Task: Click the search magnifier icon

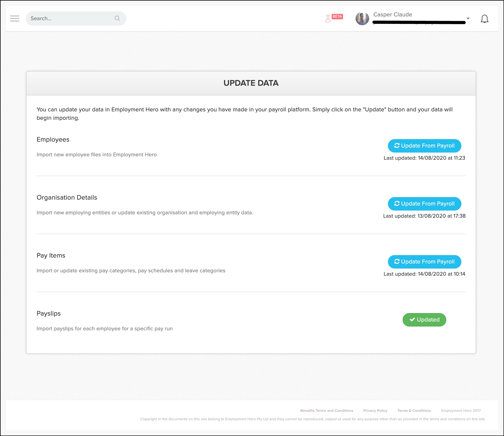Action: point(117,18)
